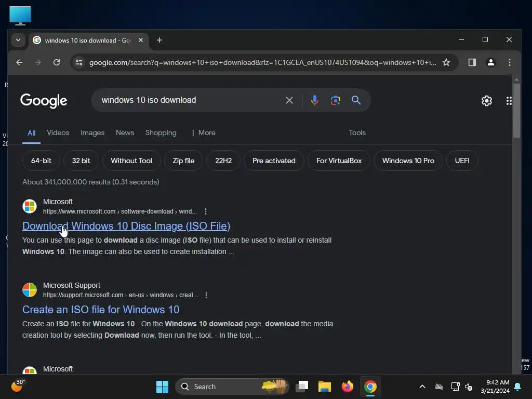Filter by 64-bit chip
Viewport: 532px width, 399px height.
41,161
